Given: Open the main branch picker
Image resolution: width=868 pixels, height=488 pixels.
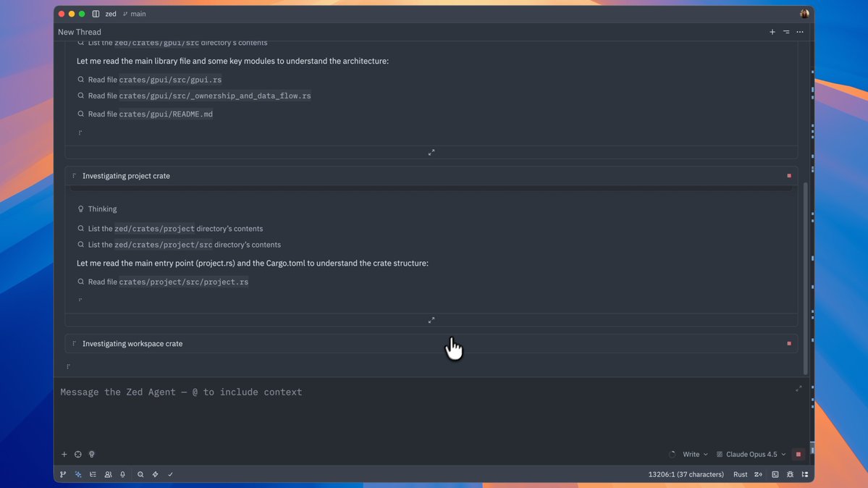Looking at the screenshot, I should tap(135, 14).
